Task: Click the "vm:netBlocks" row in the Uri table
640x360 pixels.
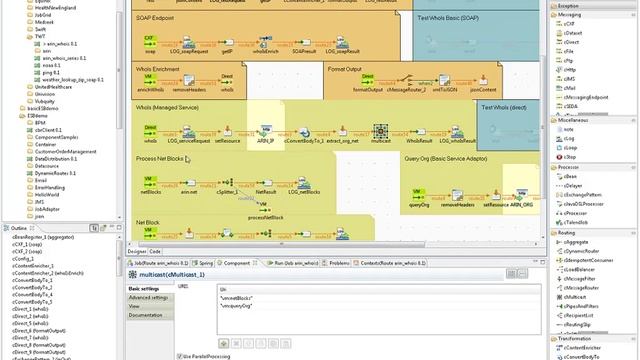Action: pyautogui.click(x=379, y=298)
